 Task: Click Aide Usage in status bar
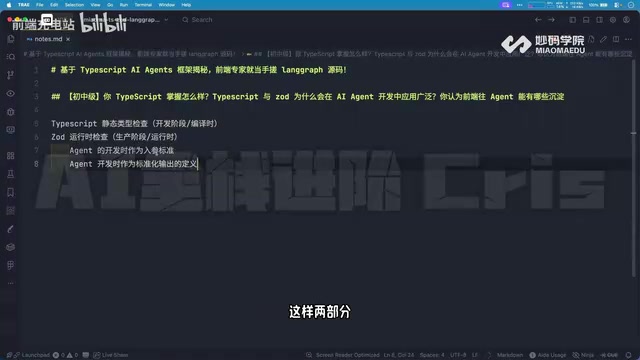[548, 355]
